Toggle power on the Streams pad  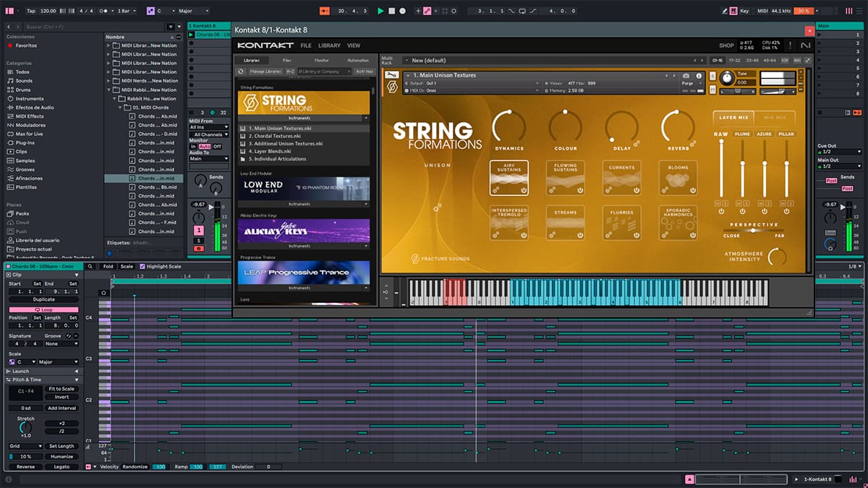coord(579,235)
